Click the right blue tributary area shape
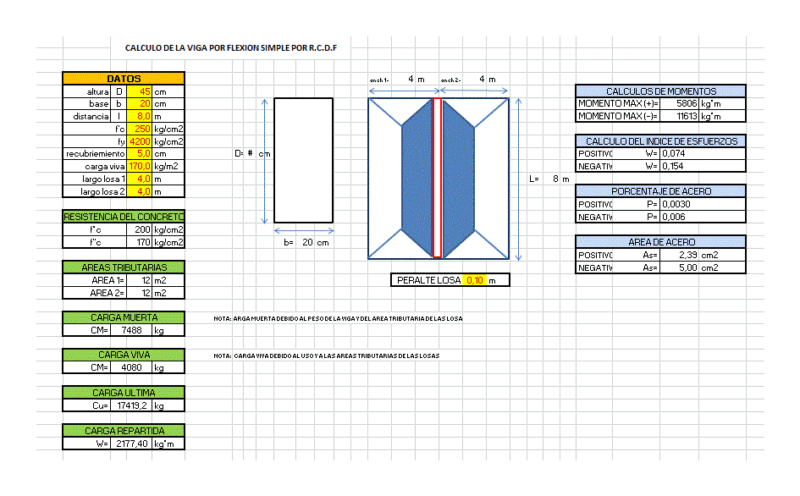800x496 pixels. (x=458, y=178)
